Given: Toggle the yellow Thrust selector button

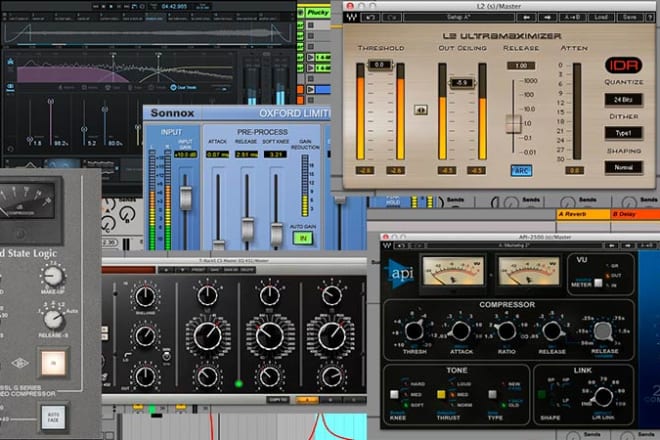Looking at the screenshot, I should pyautogui.click(x=441, y=394).
